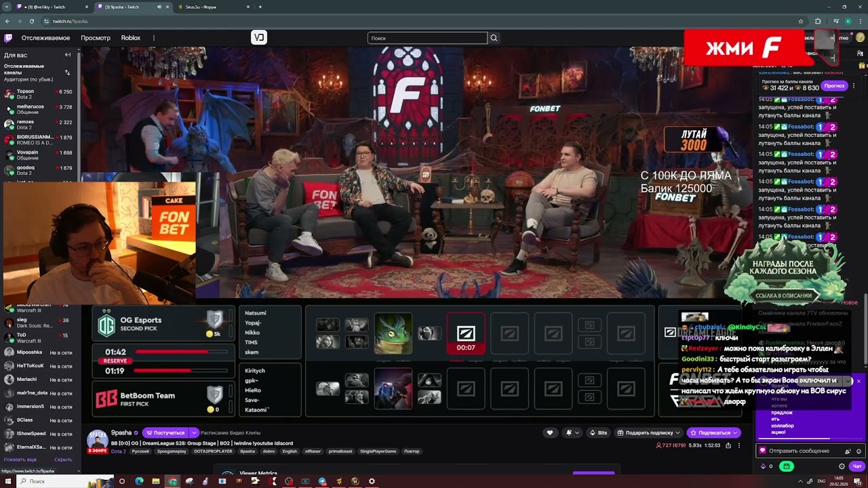
Task: Click the offlaner stream tag
Action: pos(312,451)
